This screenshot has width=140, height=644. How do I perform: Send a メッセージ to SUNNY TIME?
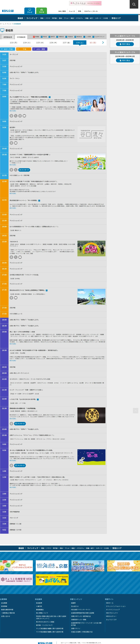(x=24, y=170)
